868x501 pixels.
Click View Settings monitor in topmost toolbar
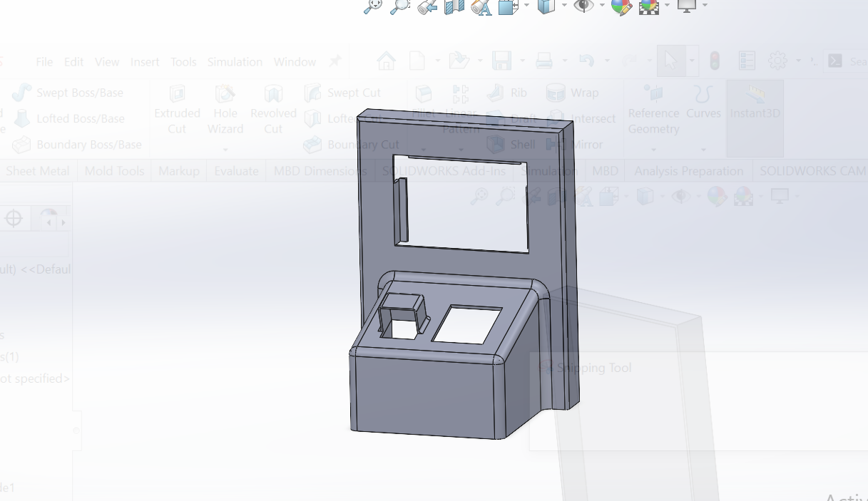pos(687,6)
